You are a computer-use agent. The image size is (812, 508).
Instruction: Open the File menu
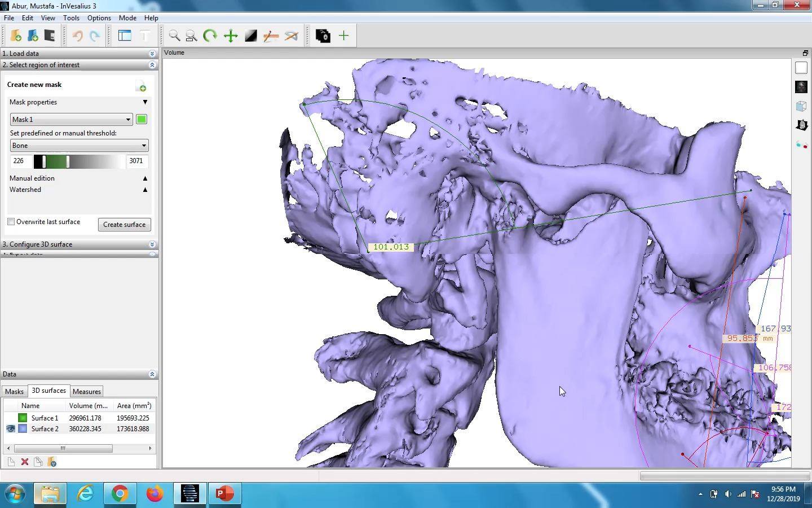[9, 18]
